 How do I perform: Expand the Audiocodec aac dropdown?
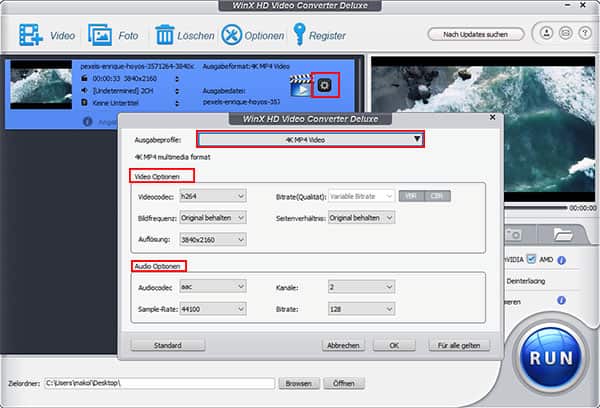(x=212, y=286)
